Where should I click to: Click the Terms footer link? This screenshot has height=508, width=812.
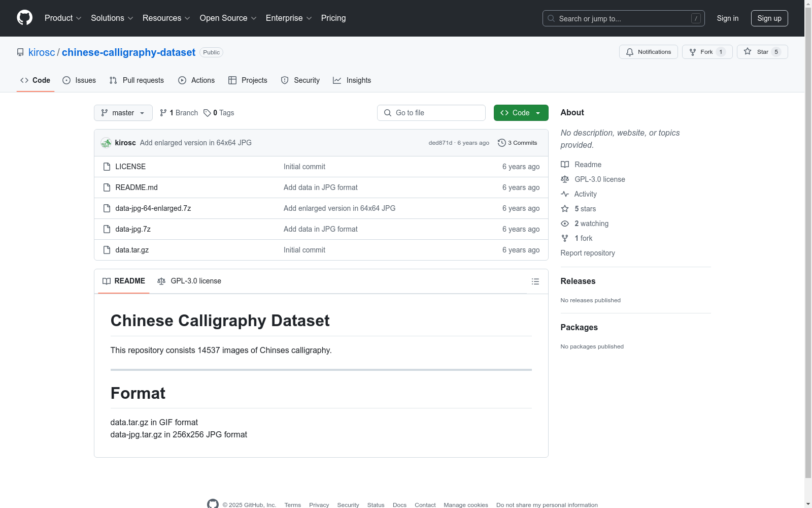[293, 505]
